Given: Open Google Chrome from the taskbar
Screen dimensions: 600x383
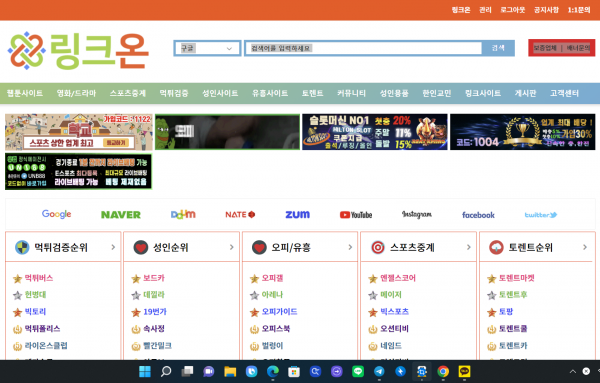Looking at the screenshot, I should 443,371.
